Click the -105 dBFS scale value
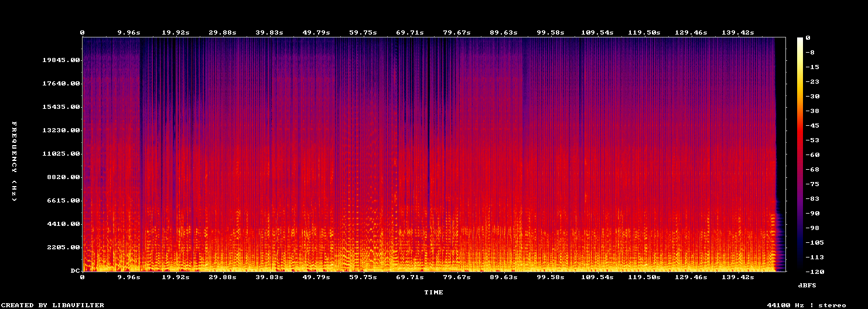Image resolution: width=868 pixels, height=309 pixels. pyautogui.click(x=815, y=243)
